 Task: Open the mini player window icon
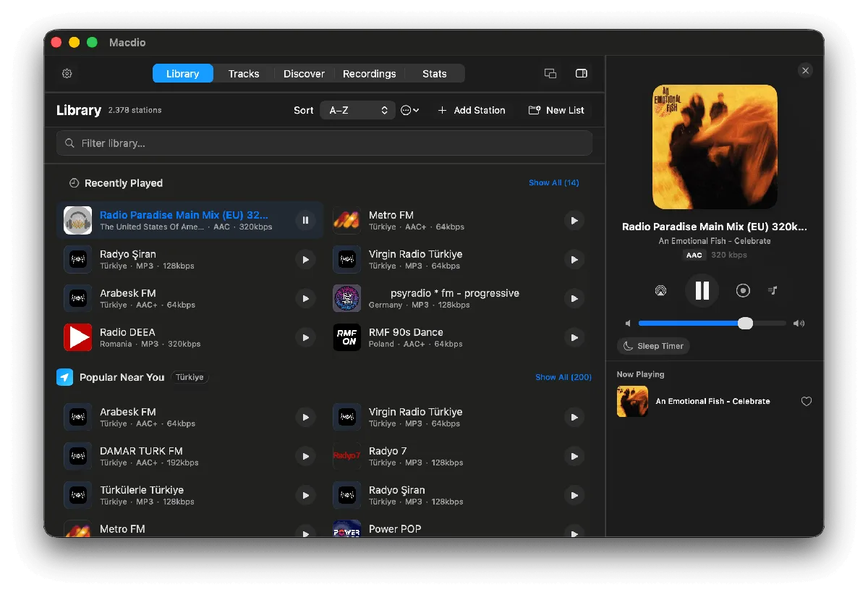550,74
